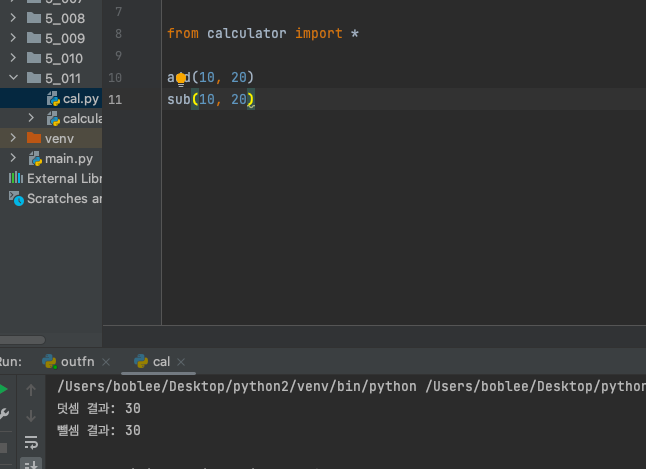
Task: Click the cal.py Python file icon
Action: click(53, 98)
